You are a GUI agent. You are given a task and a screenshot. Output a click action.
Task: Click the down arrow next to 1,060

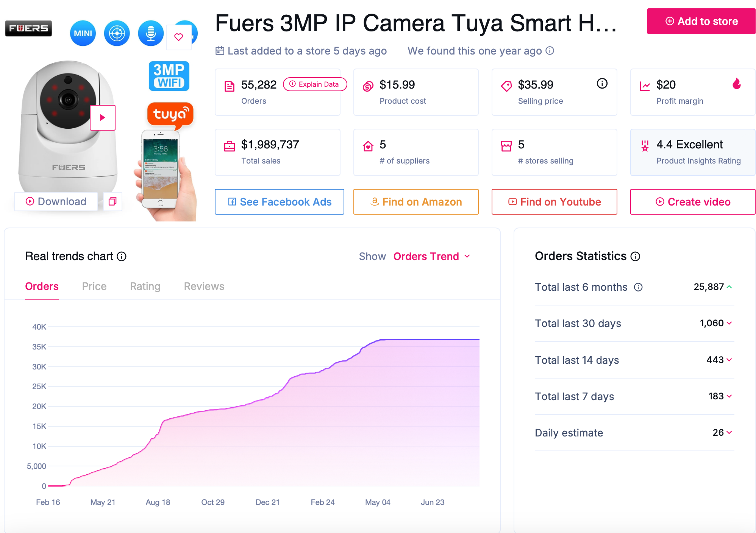point(729,323)
